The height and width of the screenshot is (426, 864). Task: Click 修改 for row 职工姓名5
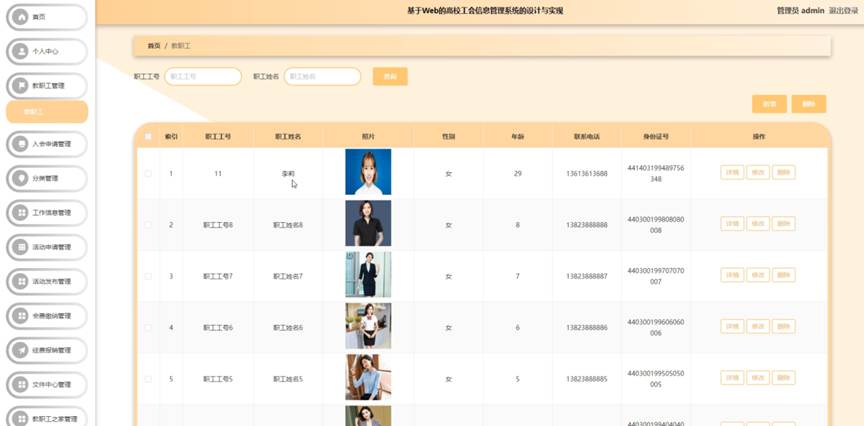(758, 378)
